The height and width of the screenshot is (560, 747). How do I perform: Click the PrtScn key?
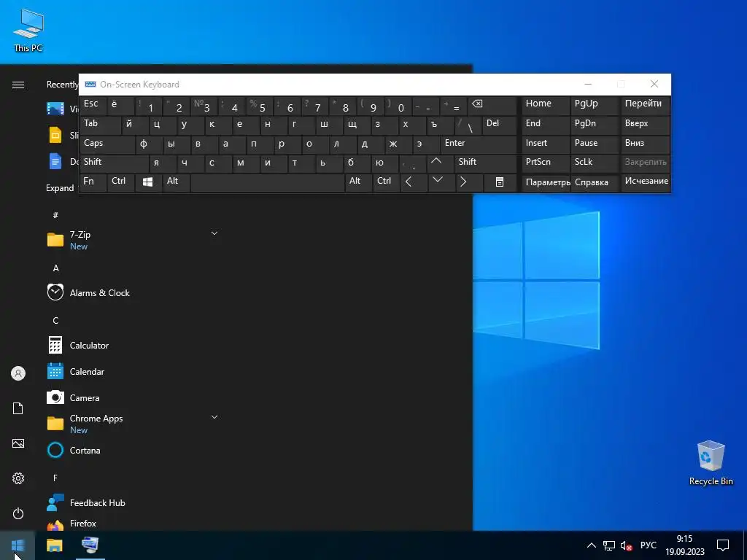pos(546,163)
